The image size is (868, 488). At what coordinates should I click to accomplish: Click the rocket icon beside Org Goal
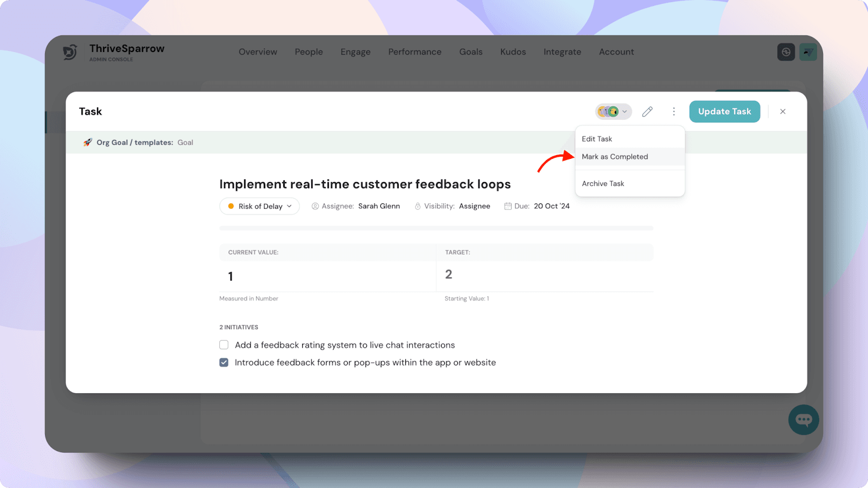[x=87, y=143]
